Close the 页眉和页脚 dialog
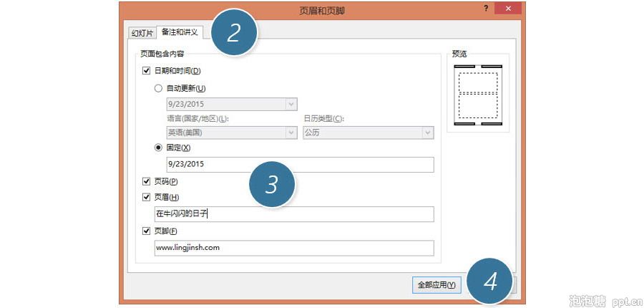Viewport: 644px width, 308px height. 508,8
